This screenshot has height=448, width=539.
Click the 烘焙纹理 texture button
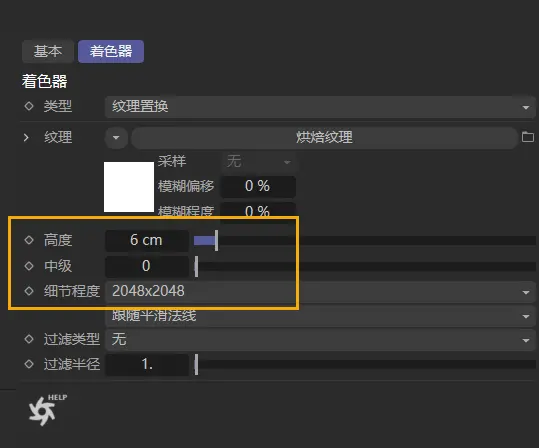(x=324, y=138)
